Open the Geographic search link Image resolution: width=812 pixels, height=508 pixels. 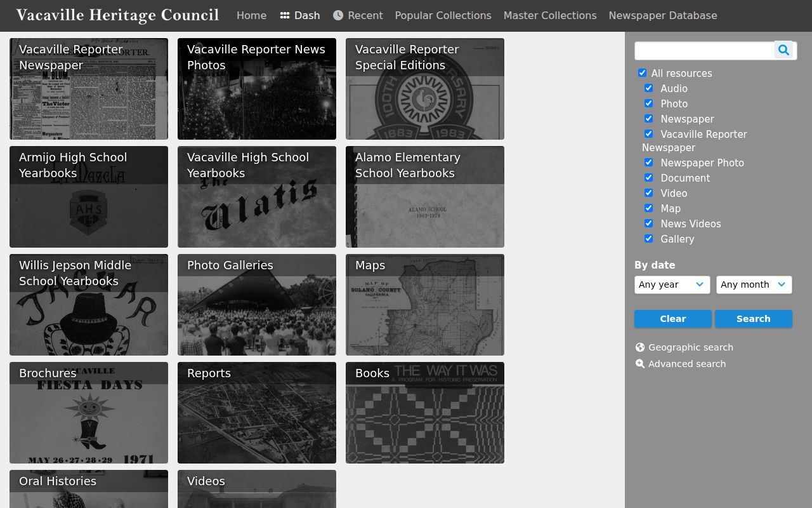[x=684, y=347]
